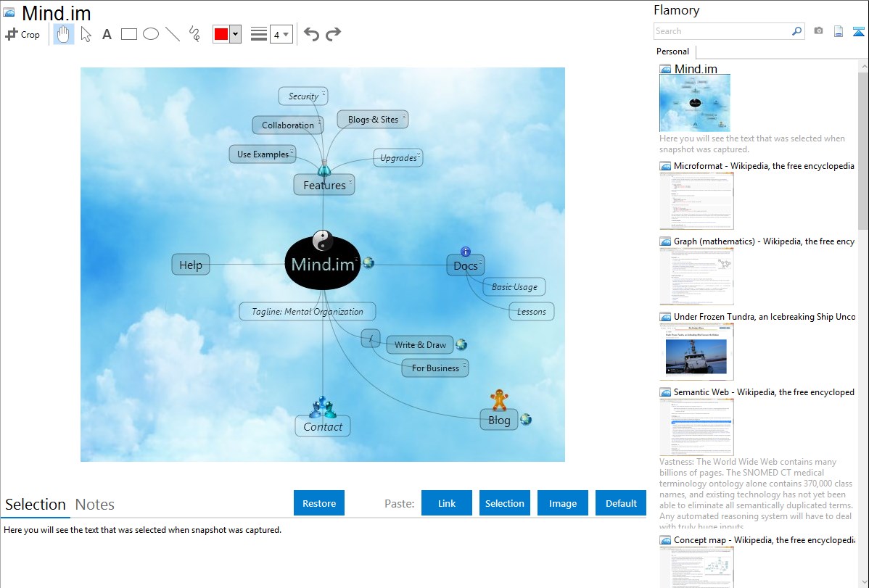Click the people icon above Contact
This screenshot has height=588, width=869.
point(323,407)
